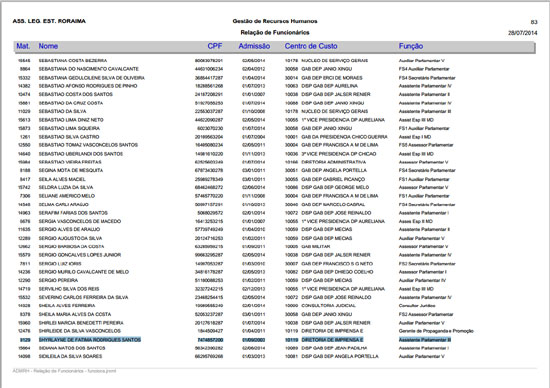Click the 'Centro de Custo' column header
The height and width of the screenshot is (388, 550).
(x=311, y=46)
